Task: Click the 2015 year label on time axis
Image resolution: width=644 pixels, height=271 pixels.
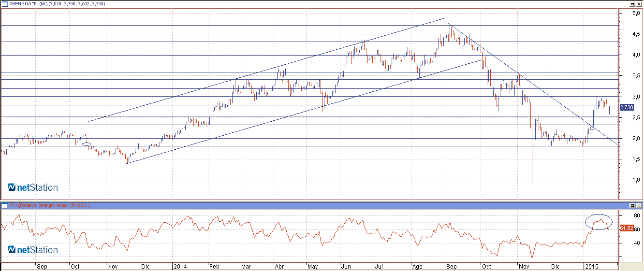Action: pos(591,266)
